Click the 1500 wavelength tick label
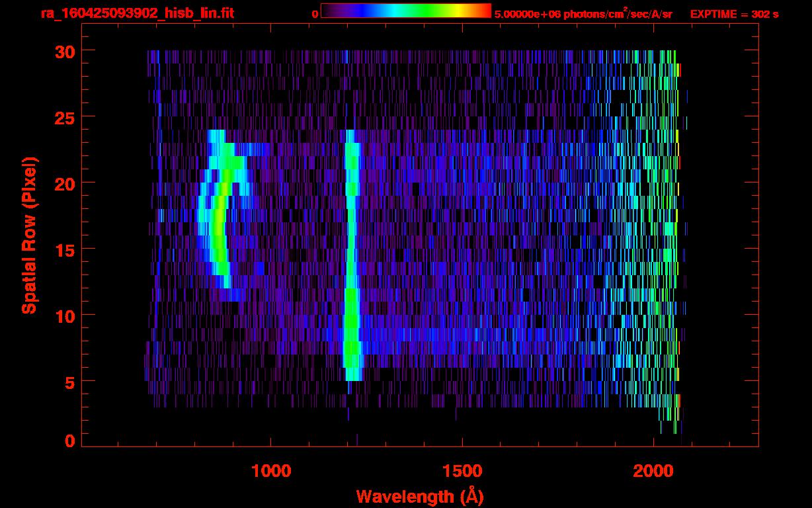Viewport: 812px width, 508px height. coord(462,471)
